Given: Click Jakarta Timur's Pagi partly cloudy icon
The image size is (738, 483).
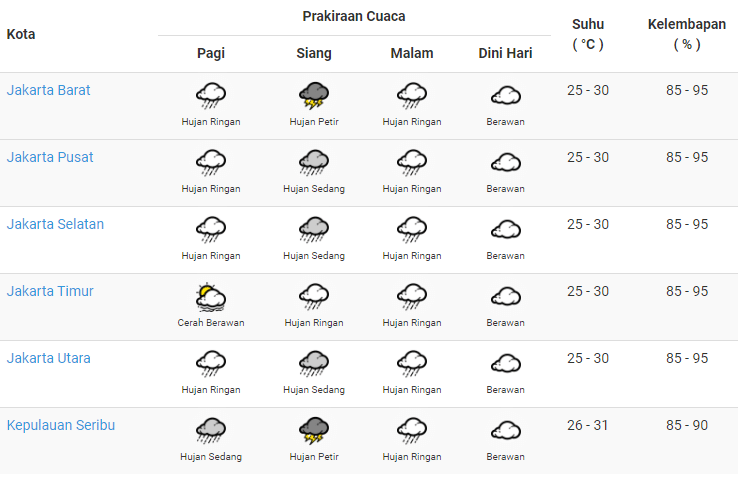Looking at the screenshot, I should pos(211,297).
